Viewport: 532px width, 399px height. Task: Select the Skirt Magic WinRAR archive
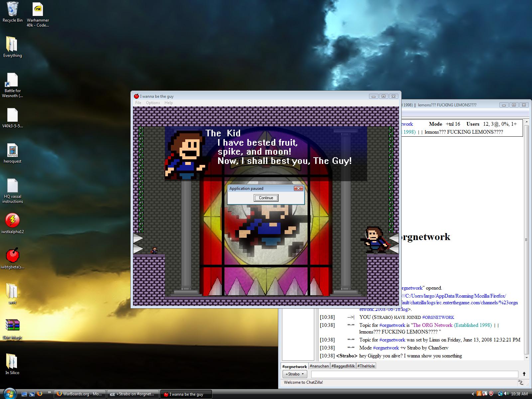[x=12, y=329]
